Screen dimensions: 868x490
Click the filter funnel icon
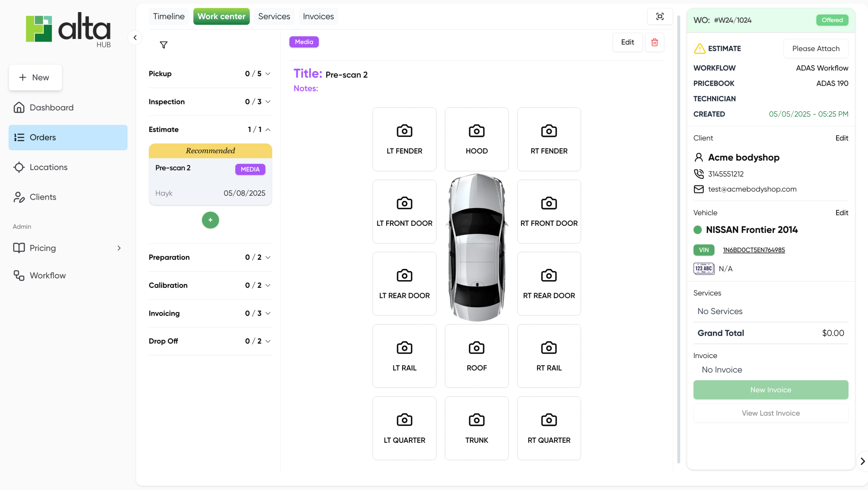coord(163,45)
